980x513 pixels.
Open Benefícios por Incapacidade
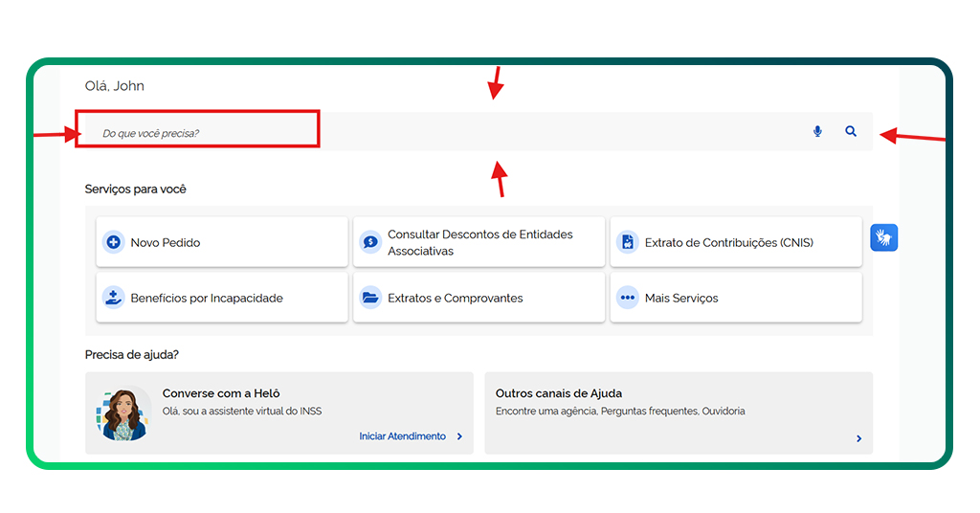tap(222, 298)
